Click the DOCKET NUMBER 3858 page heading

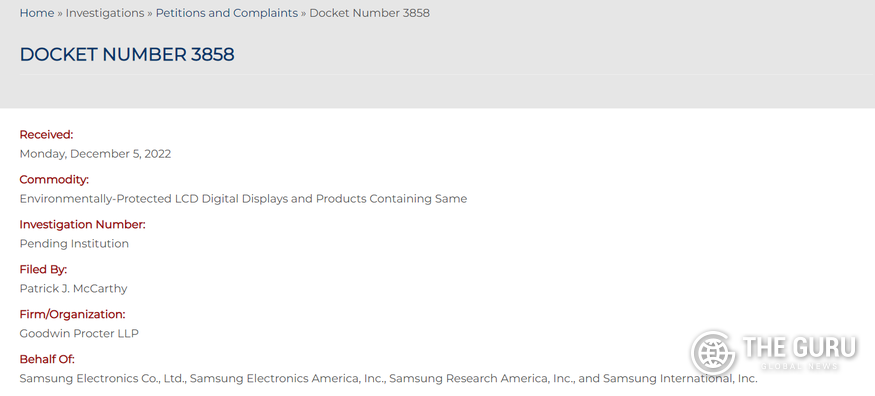click(x=127, y=55)
